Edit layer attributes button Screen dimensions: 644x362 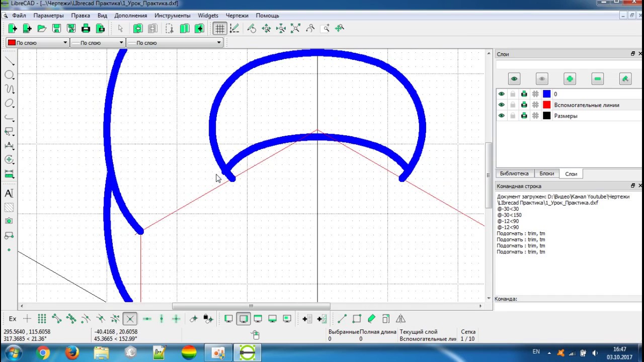pyautogui.click(x=625, y=79)
